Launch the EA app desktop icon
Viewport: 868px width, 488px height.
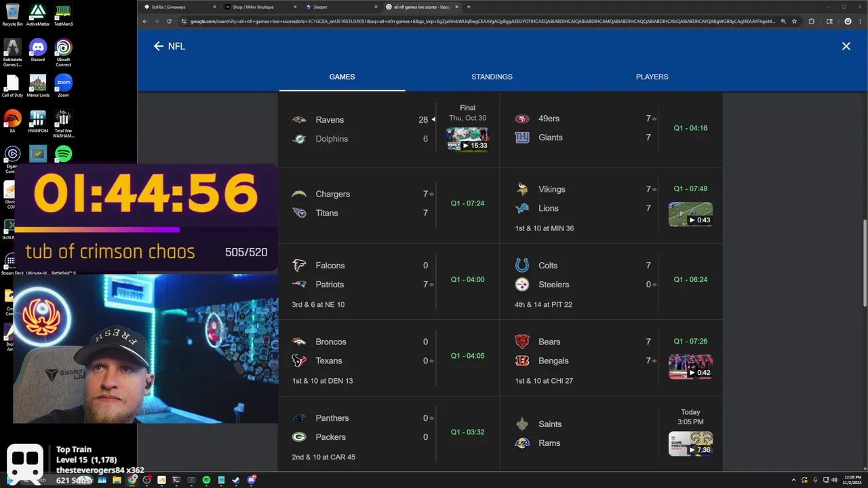[12, 121]
